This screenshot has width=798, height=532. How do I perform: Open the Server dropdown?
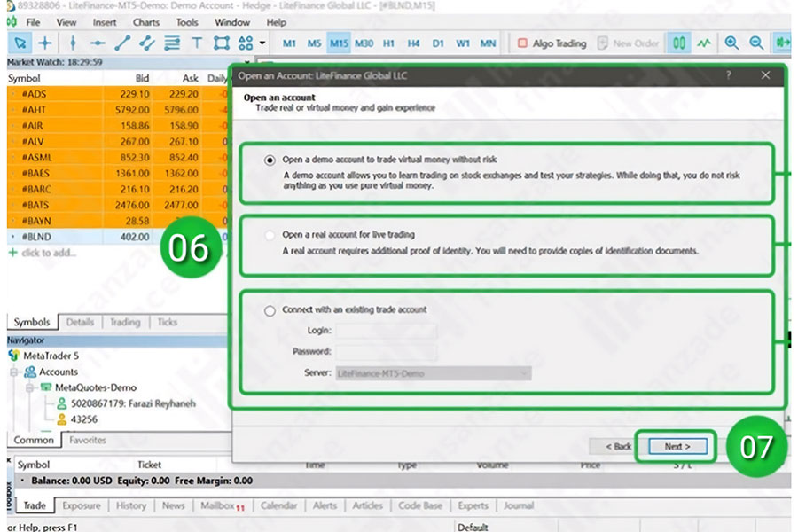pyautogui.click(x=434, y=373)
